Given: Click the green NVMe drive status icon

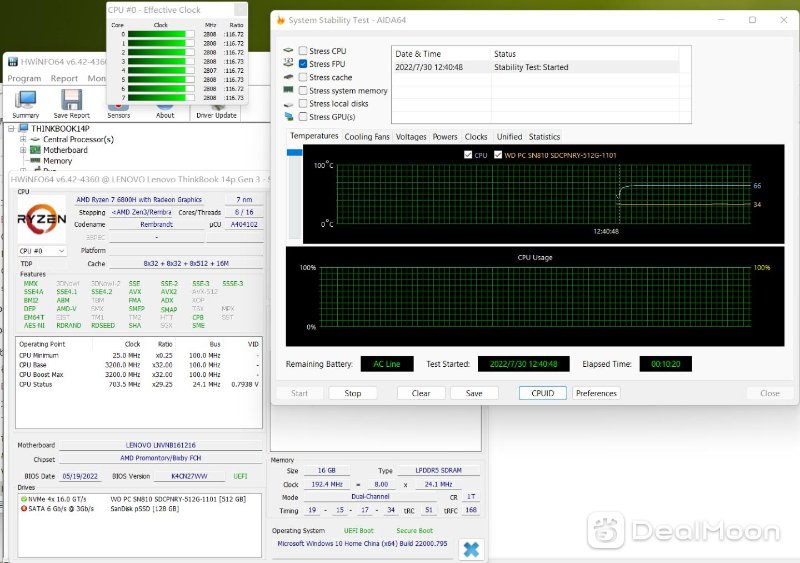Looking at the screenshot, I should pos(23,499).
